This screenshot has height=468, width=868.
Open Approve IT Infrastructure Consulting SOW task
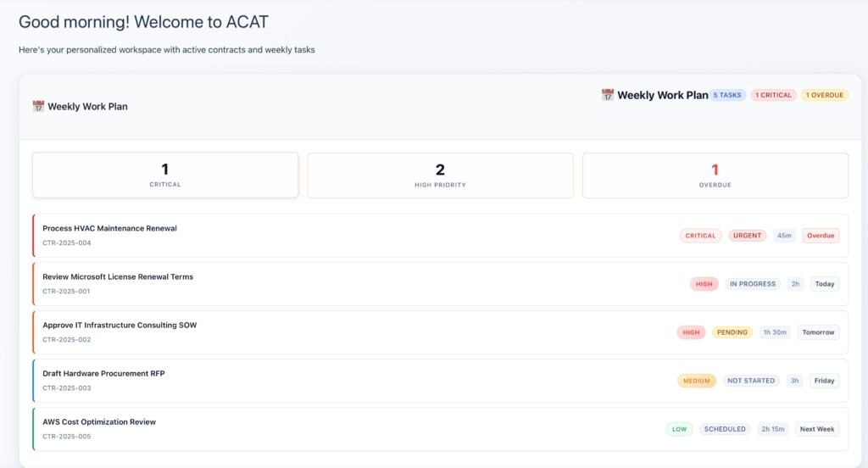(120, 325)
